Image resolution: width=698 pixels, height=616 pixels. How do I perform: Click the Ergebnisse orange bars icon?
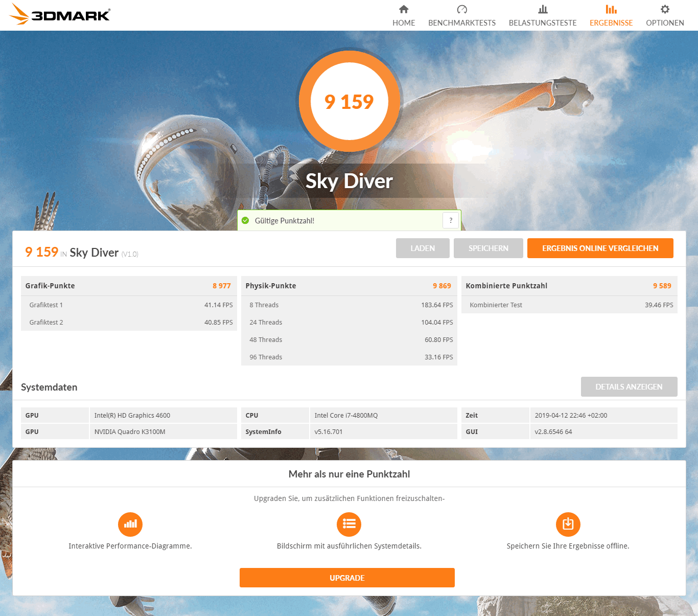pos(611,9)
